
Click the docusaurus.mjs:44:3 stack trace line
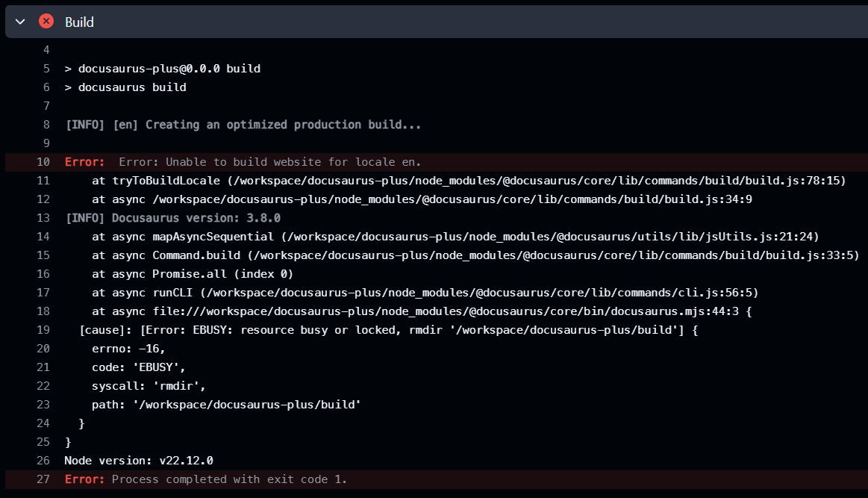tap(422, 311)
